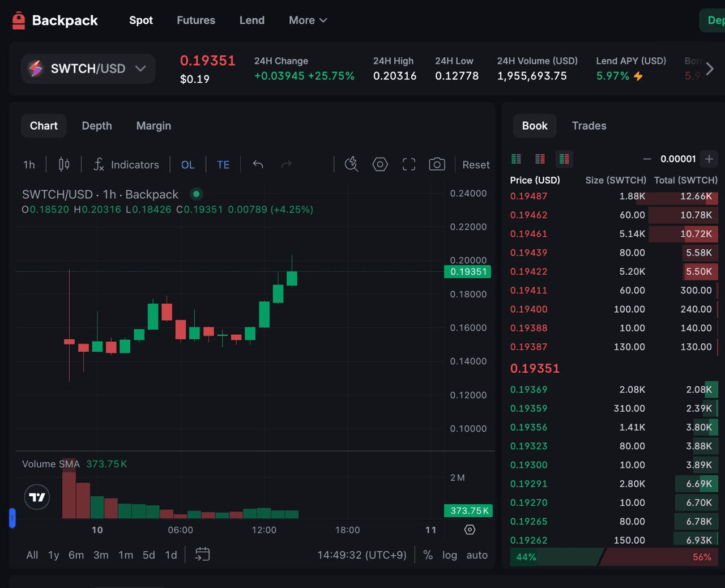Click the 56% sell ratio bar

pyautogui.click(x=659, y=557)
